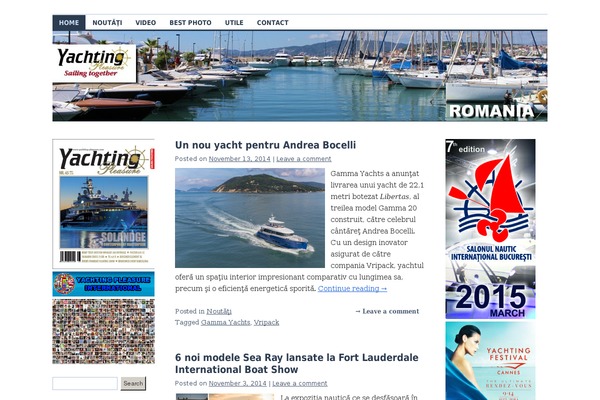Image resolution: width=600 pixels, height=400 pixels.
Task: Select BEST PHOTO in navigation
Action: click(190, 23)
